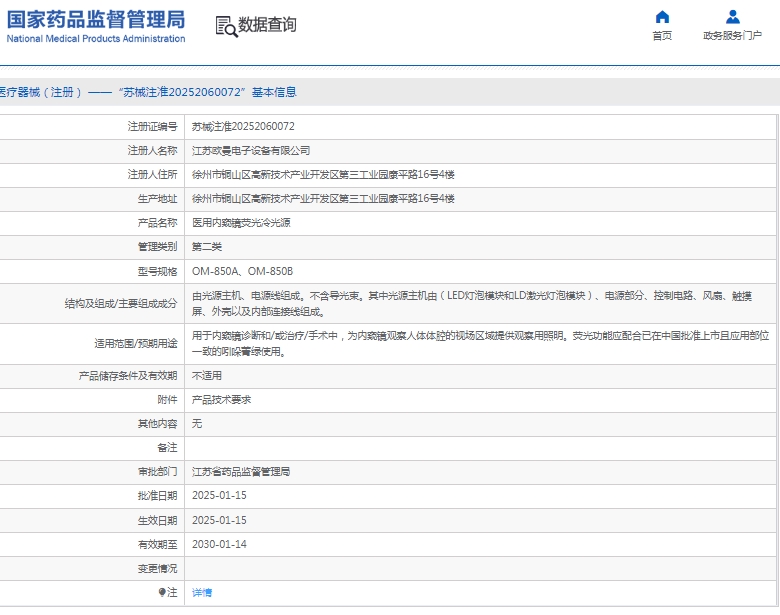Click the 基本信息 page title bar

pos(390,92)
